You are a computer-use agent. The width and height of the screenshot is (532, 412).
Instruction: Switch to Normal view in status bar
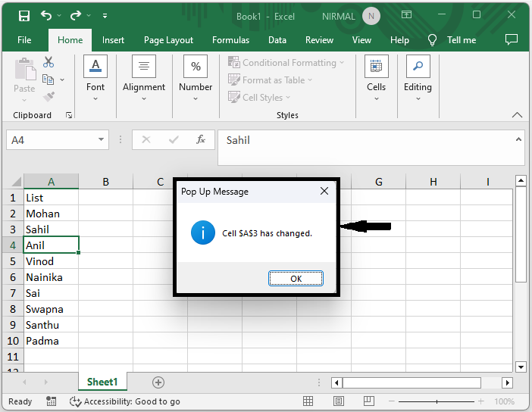308,401
